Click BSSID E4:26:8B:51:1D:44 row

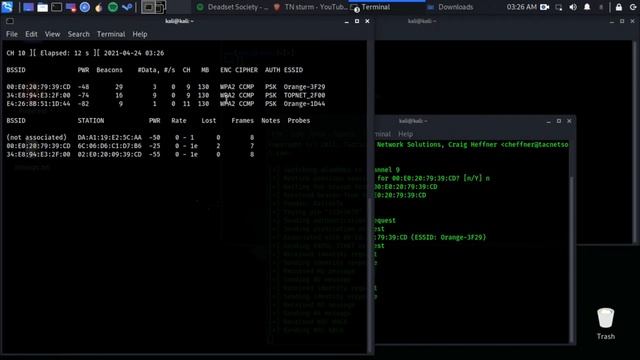pos(166,104)
